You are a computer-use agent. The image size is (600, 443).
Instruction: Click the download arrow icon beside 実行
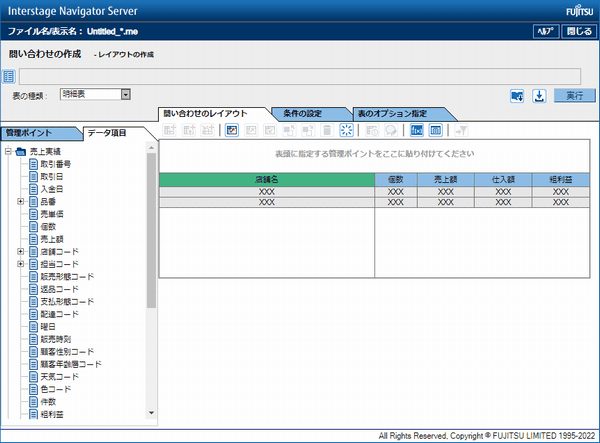tap(539, 96)
